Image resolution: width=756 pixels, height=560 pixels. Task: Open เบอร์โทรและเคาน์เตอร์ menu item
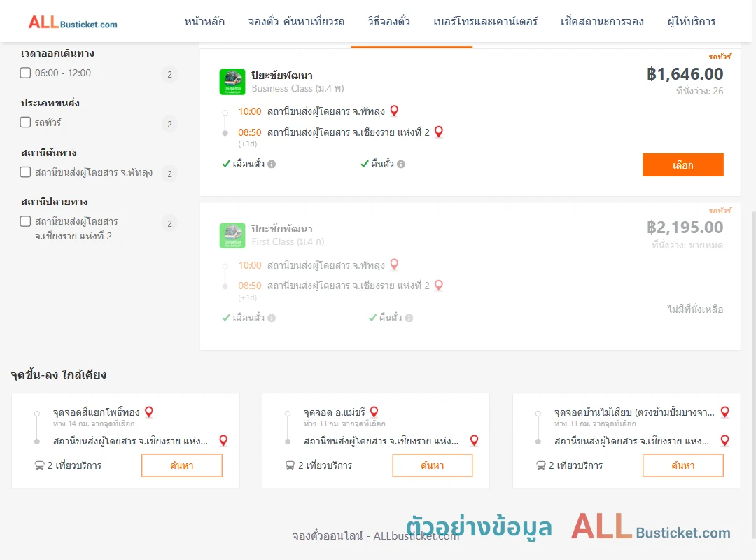[486, 22]
